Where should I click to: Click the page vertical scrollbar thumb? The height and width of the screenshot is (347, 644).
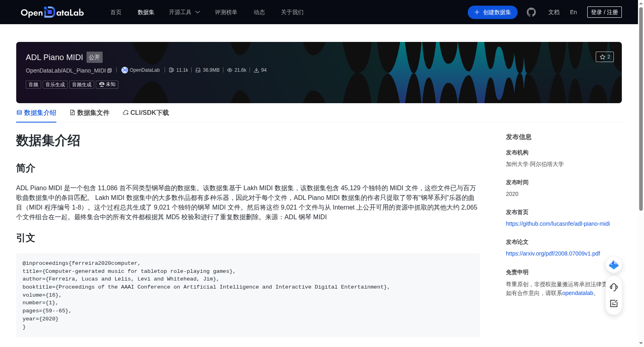(x=641, y=109)
